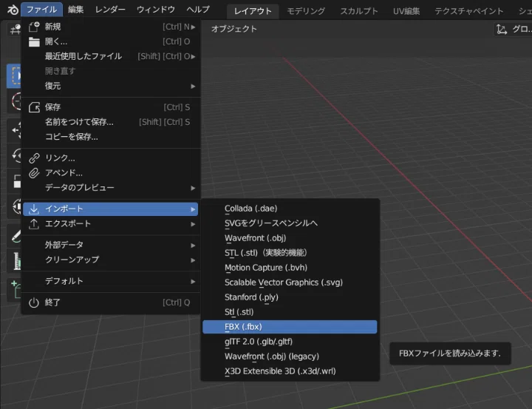Select Wavefront (.obj) import option
Viewport: 532px width, 409px height.
(290, 238)
